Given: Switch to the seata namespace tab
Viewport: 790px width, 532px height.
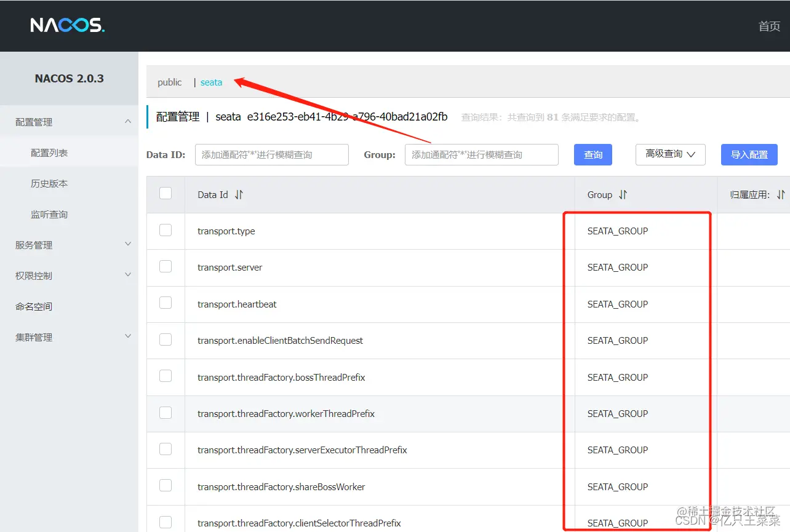Looking at the screenshot, I should point(211,82).
